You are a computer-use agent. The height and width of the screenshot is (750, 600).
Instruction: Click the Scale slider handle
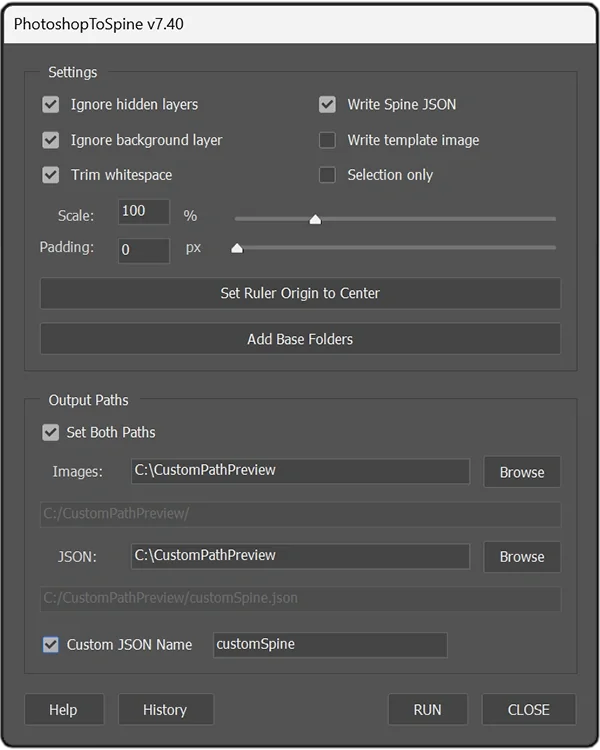(x=315, y=219)
